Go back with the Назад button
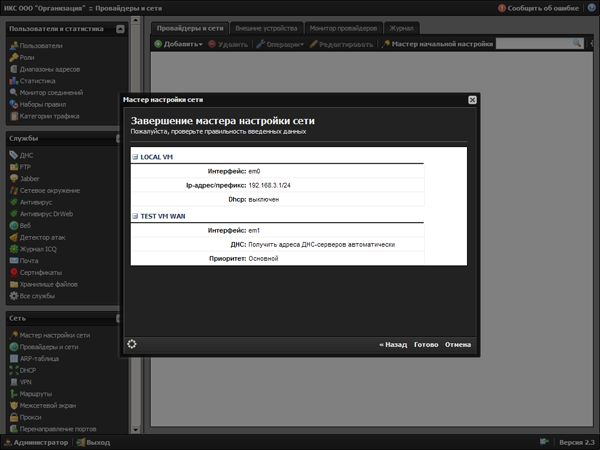 click(x=393, y=344)
